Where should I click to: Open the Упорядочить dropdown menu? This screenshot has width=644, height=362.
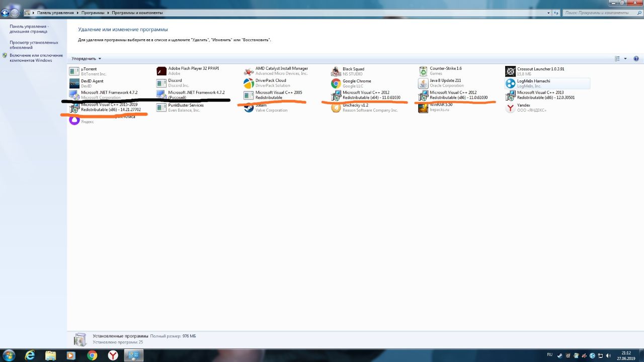click(87, 59)
